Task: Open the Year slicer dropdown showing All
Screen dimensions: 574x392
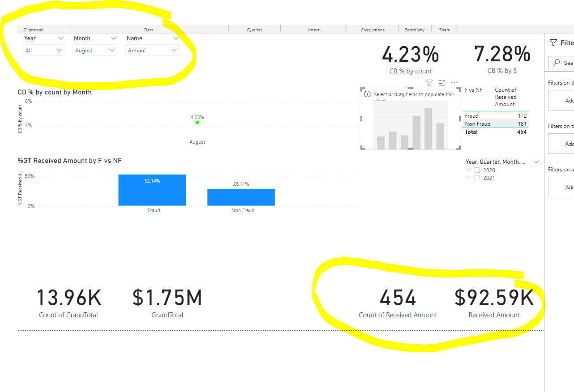Action: point(43,50)
